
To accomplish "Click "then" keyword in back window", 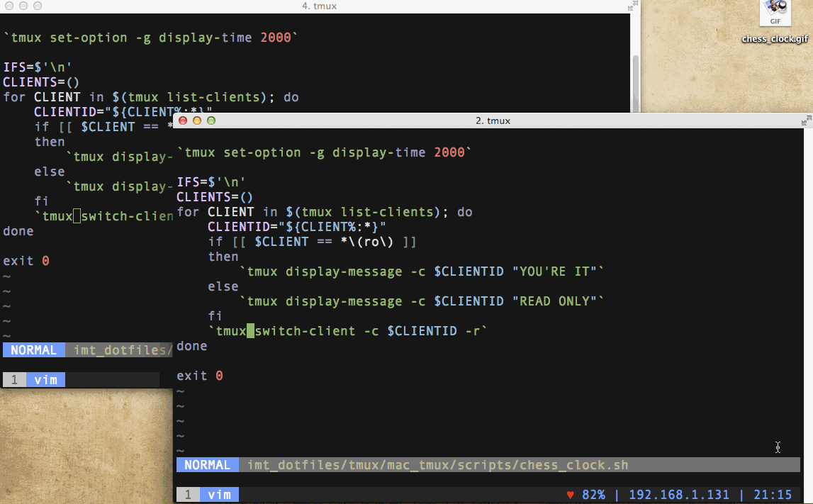I will [50, 142].
